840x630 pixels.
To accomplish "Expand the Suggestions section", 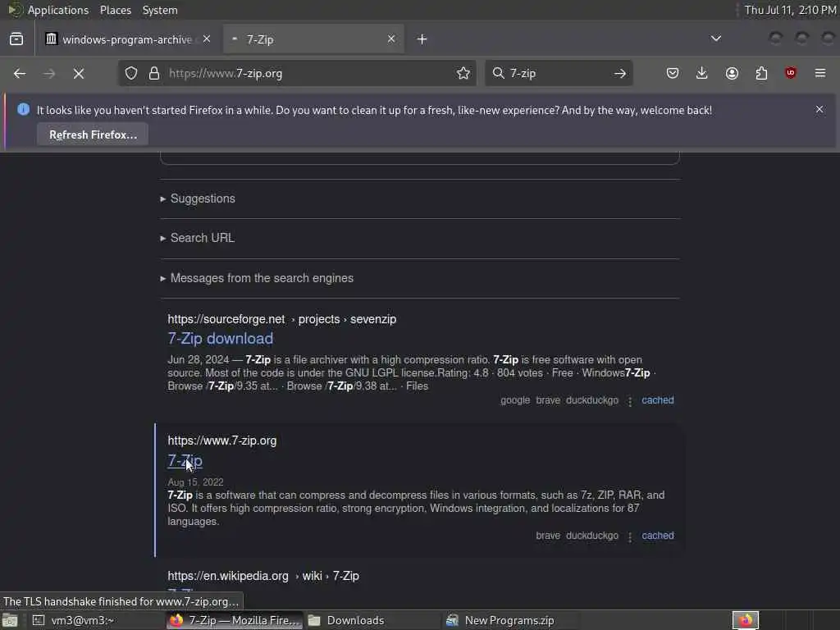I will 203,199.
